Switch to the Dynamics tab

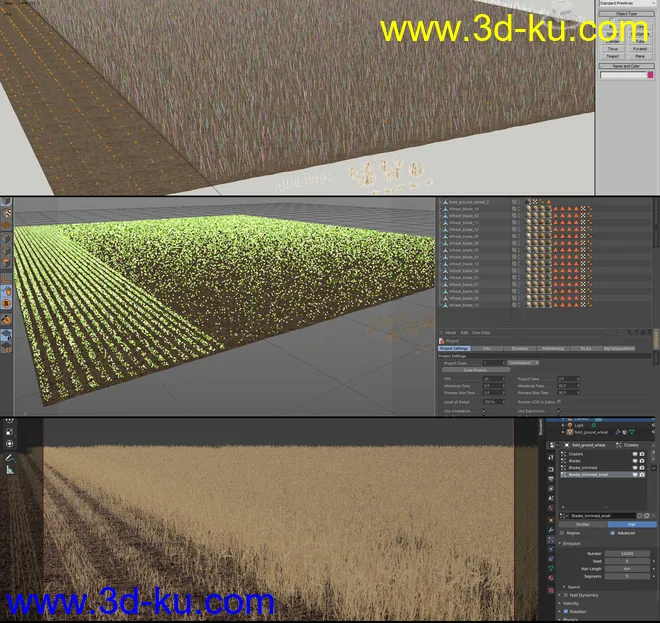click(x=519, y=348)
